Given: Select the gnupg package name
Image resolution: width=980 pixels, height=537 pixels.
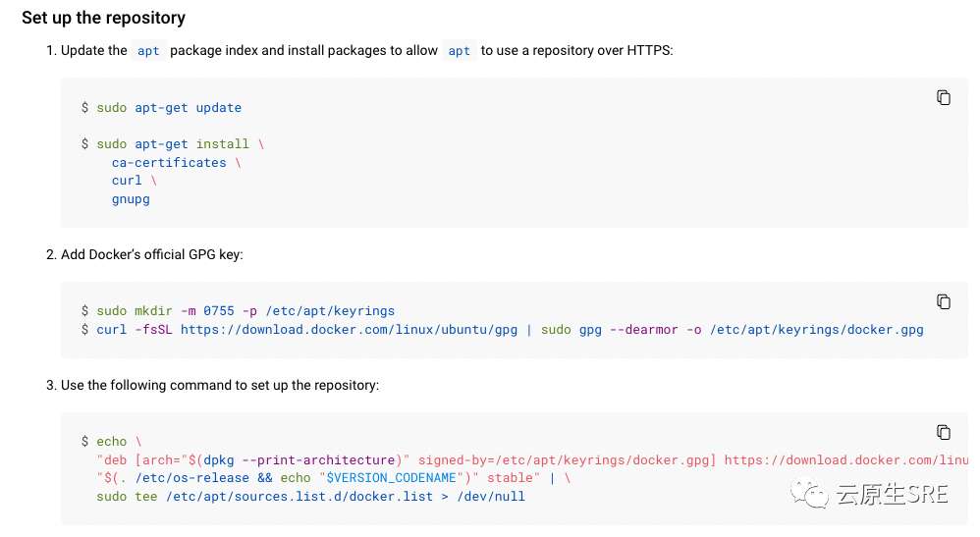Looking at the screenshot, I should coord(131,199).
